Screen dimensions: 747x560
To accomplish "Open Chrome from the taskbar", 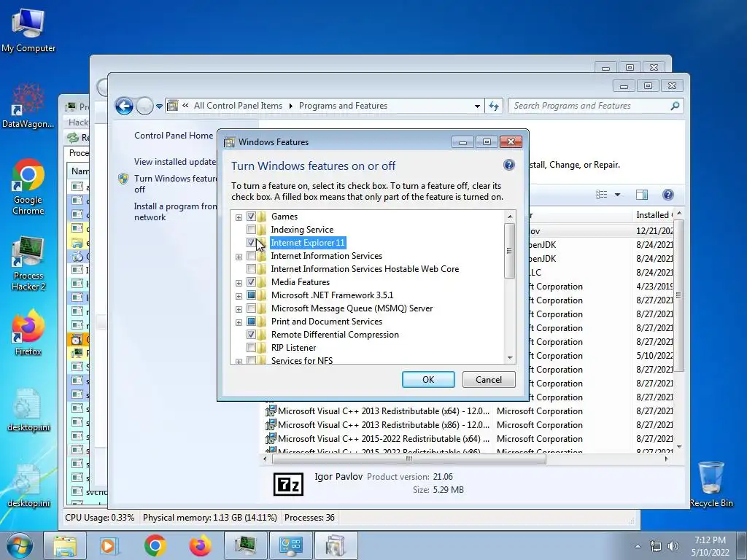I will (155, 545).
